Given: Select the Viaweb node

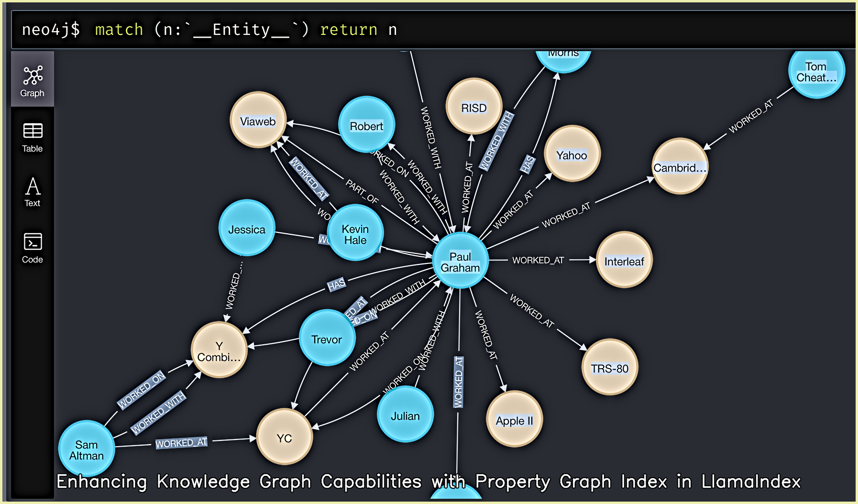Looking at the screenshot, I should (258, 120).
